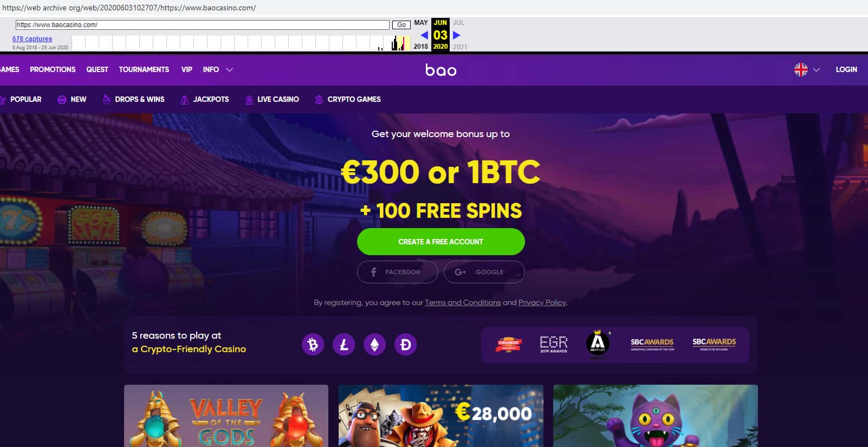Click the Bitcoin coin icon
The height and width of the screenshot is (447, 868).
coord(313,345)
